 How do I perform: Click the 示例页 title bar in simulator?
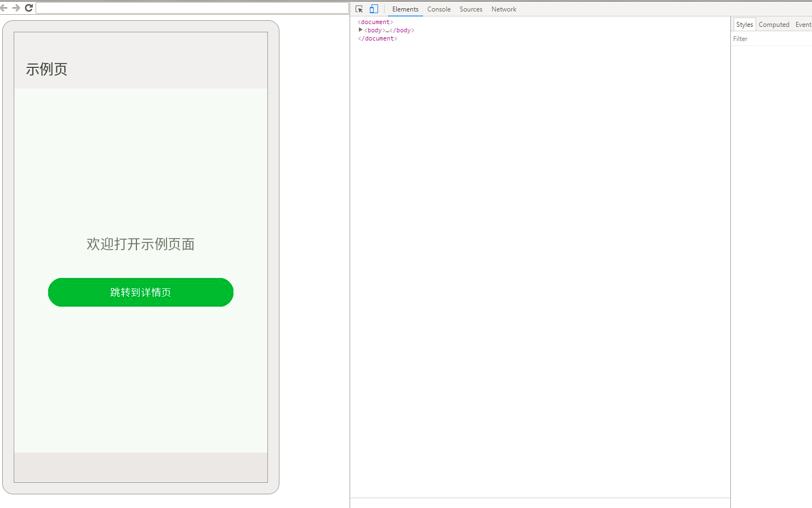coord(47,70)
